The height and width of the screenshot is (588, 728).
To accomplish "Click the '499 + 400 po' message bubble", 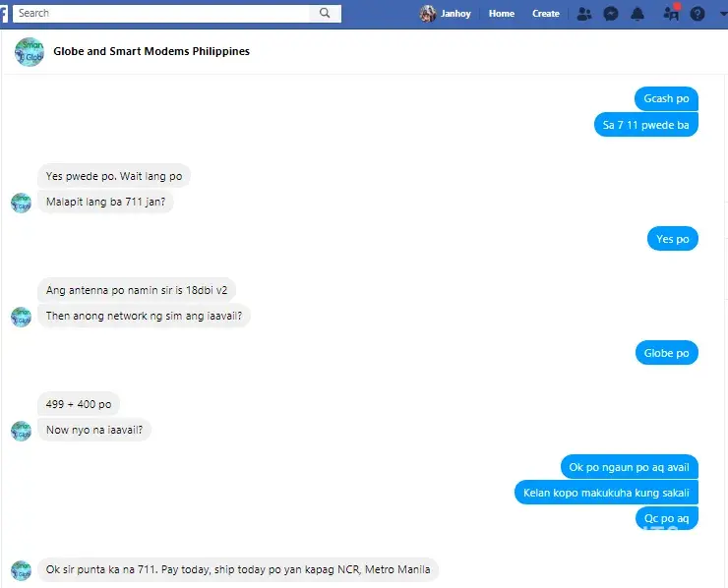I will 79,404.
